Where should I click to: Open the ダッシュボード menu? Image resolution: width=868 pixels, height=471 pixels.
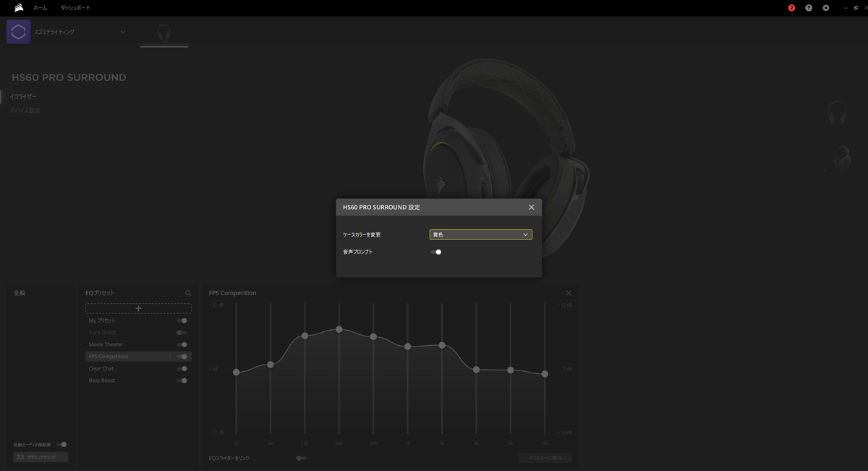point(75,8)
